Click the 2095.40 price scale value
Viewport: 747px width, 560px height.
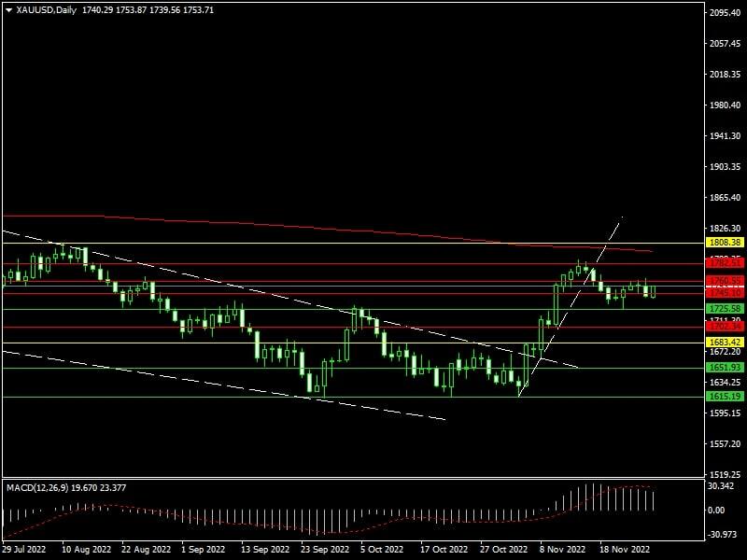[726, 13]
